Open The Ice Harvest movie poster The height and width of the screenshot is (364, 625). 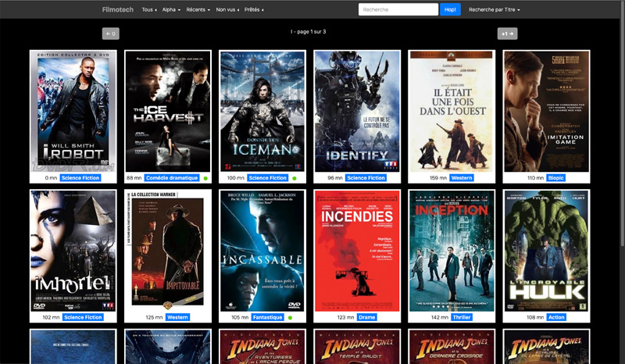point(168,111)
